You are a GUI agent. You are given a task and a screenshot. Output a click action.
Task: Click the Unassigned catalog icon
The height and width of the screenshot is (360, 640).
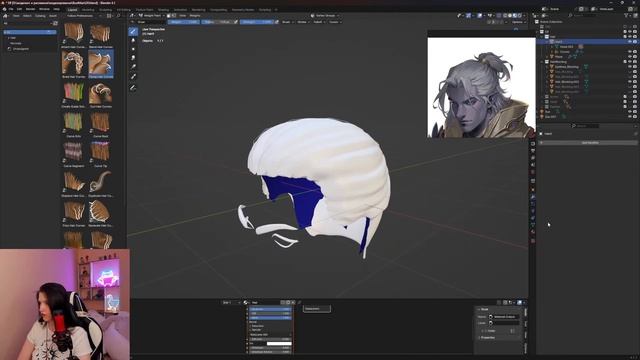click(x=9, y=49)
